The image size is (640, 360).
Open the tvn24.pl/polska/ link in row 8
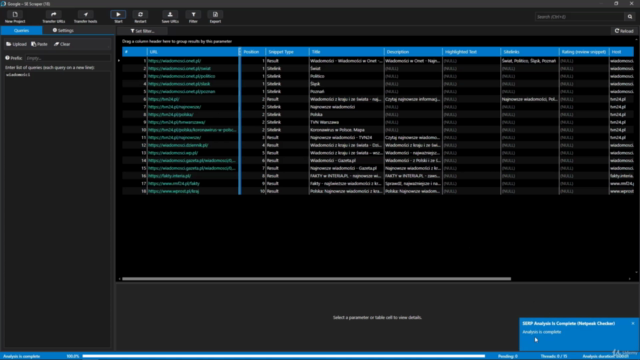(171, 115)
